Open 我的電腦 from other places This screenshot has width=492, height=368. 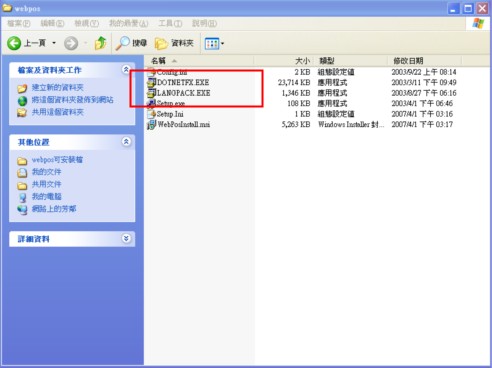(x=47, y=196)
